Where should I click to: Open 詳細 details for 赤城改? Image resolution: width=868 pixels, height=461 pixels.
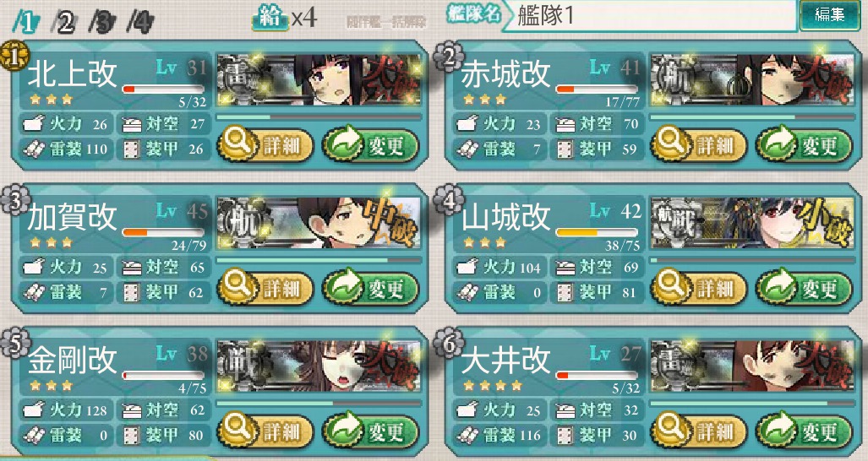click(699, 145)
